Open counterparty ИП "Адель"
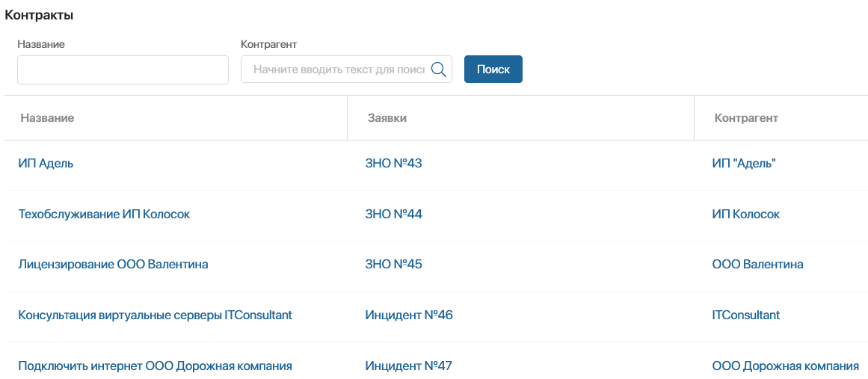868x379 pixels. (x=744, y=163)
